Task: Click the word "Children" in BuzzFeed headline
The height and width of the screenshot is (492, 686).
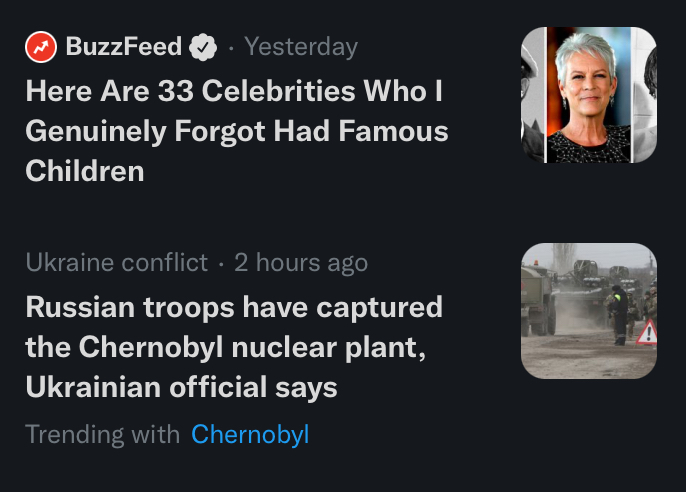Action: [85, 171]
